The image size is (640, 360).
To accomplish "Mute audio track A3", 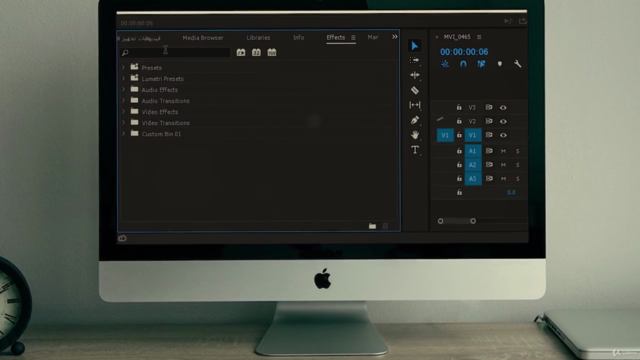I will (503, 179).
